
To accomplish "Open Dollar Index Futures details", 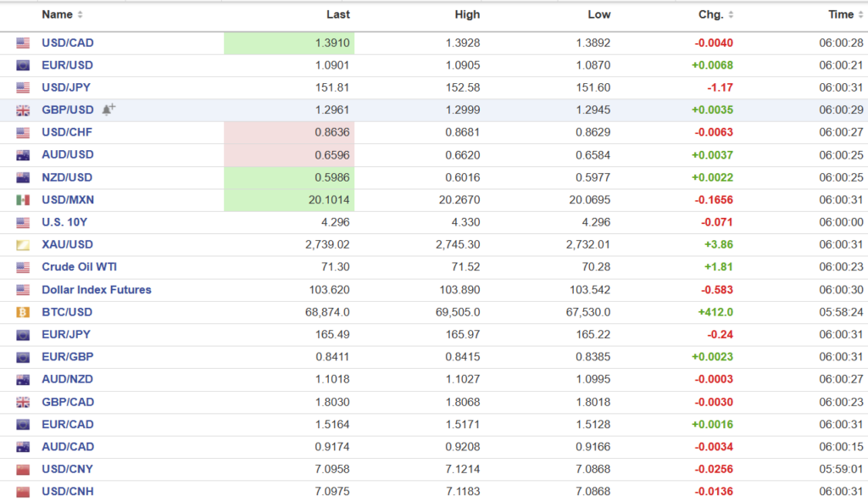I will [x=96, y=290].
